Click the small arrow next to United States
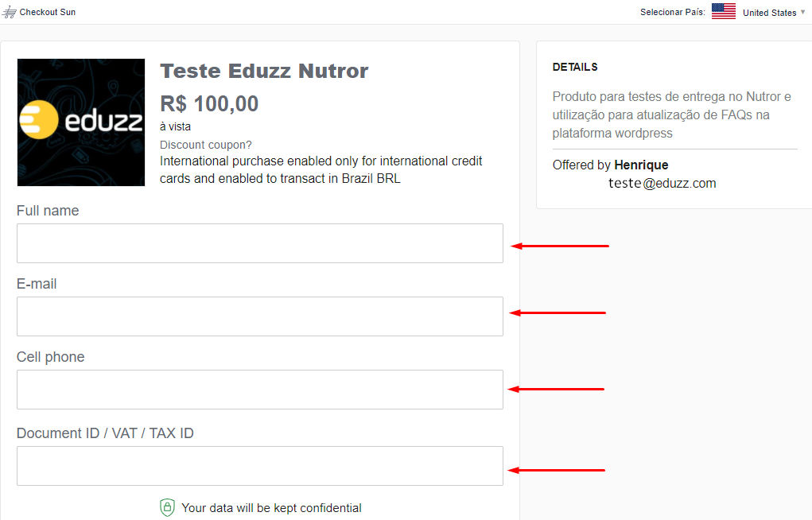This screenshot has width=812, height=520. coord(802,12)
